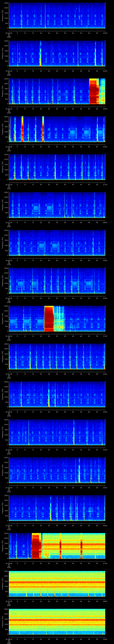Click the 33:00 end time label

coord(105,412)
